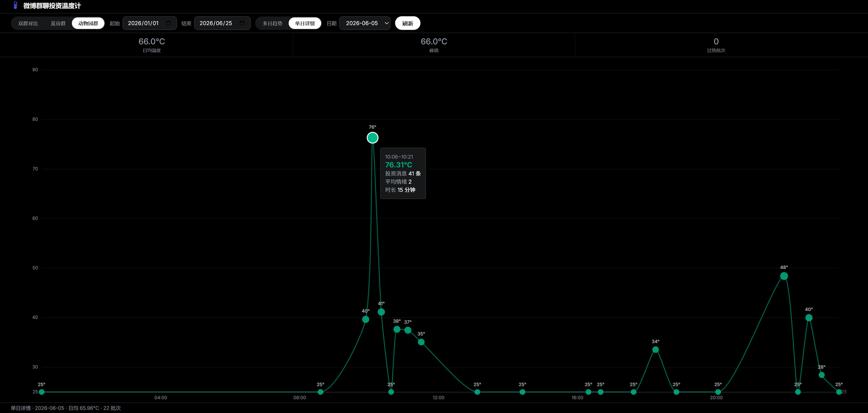Click the 76° peak data point

click(372, 138)
